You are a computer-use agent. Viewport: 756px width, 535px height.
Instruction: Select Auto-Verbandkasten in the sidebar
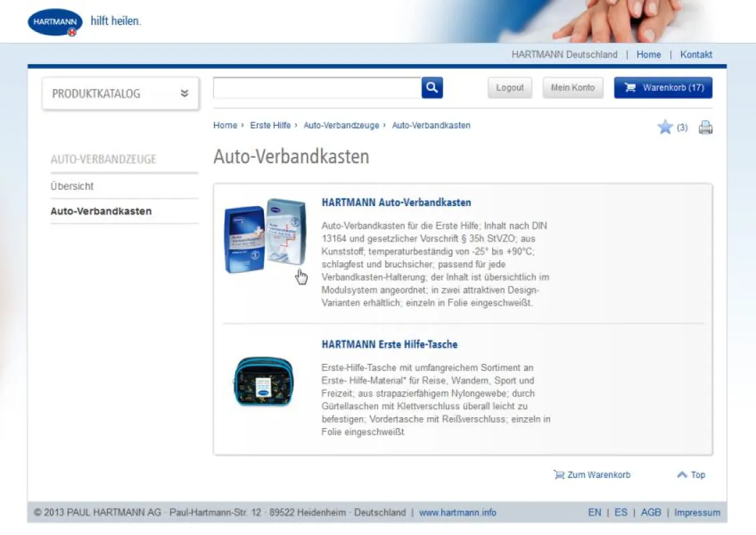pos(101,211)
